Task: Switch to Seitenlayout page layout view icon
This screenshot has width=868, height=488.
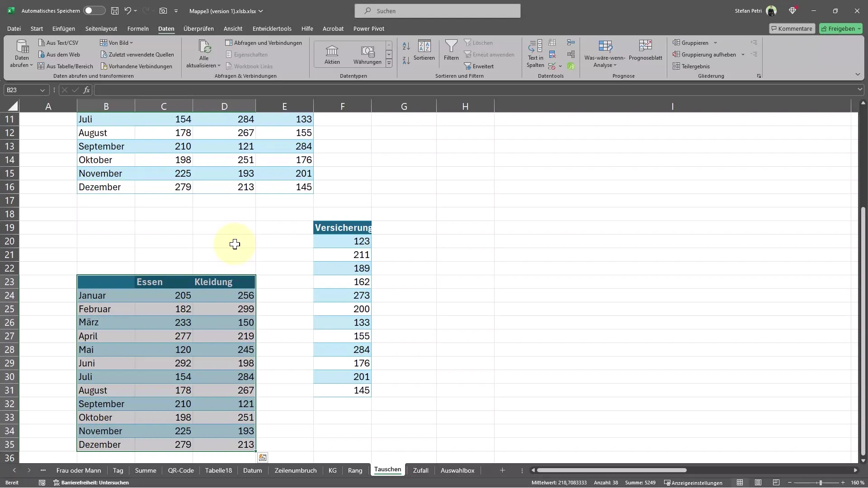Action: tap(758, 483)
